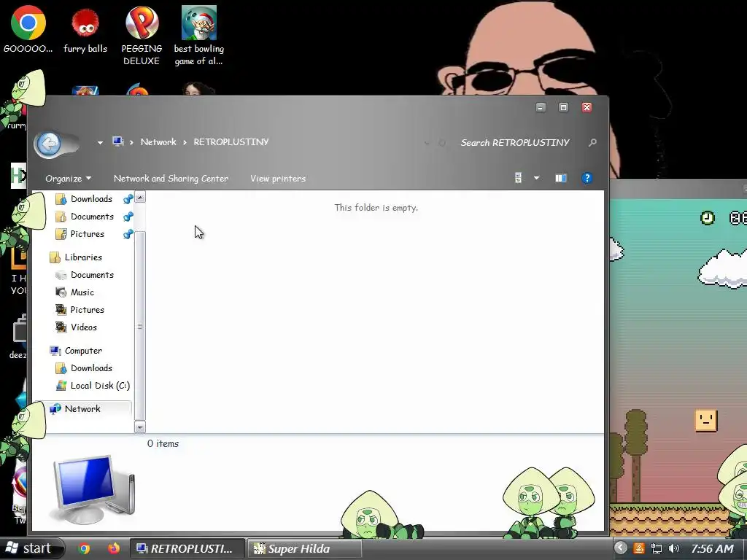Click the search magnifier icon
The image size is (747, 560).
tap(592, 142)
